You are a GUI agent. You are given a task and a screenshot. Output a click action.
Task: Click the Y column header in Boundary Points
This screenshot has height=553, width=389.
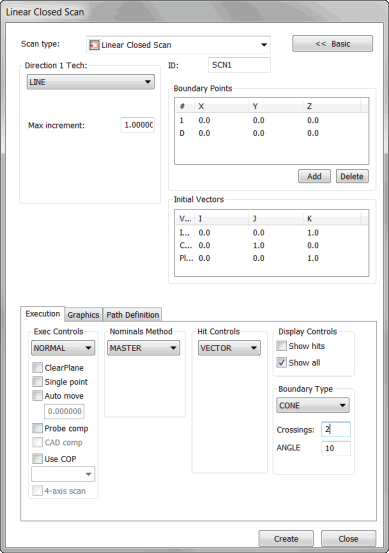pyautogui.click(x=276, y=106)
